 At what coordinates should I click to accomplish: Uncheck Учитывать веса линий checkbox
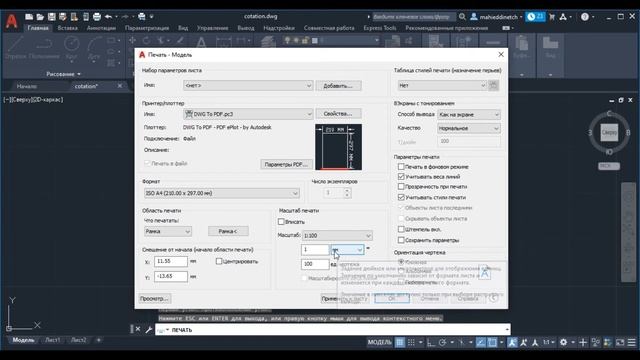coord(401,177)
